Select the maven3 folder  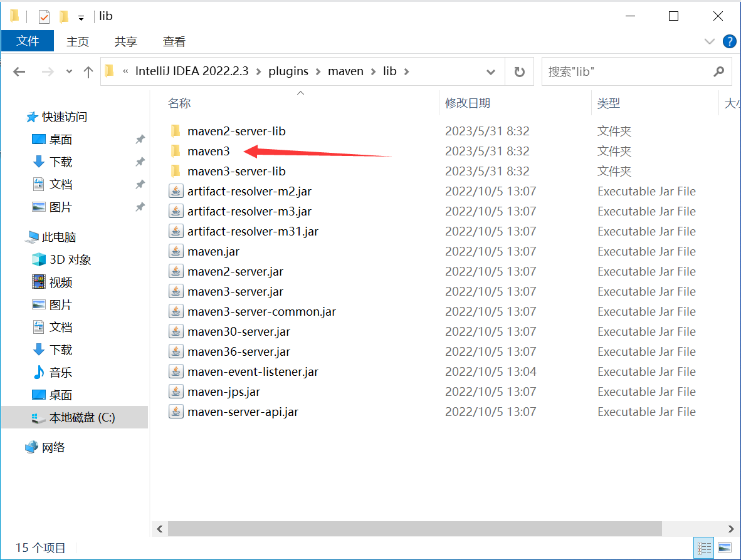[209, 151]
